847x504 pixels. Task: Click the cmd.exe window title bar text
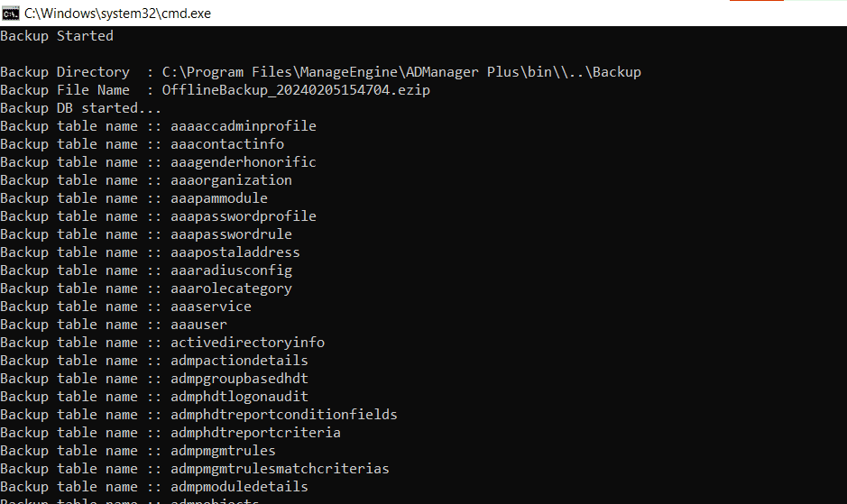coord(117,14)
